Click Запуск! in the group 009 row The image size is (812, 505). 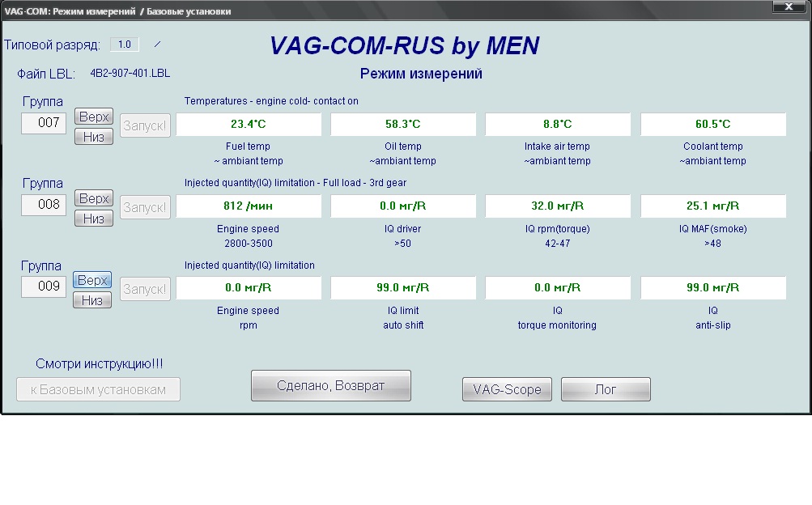pos(146,289)
